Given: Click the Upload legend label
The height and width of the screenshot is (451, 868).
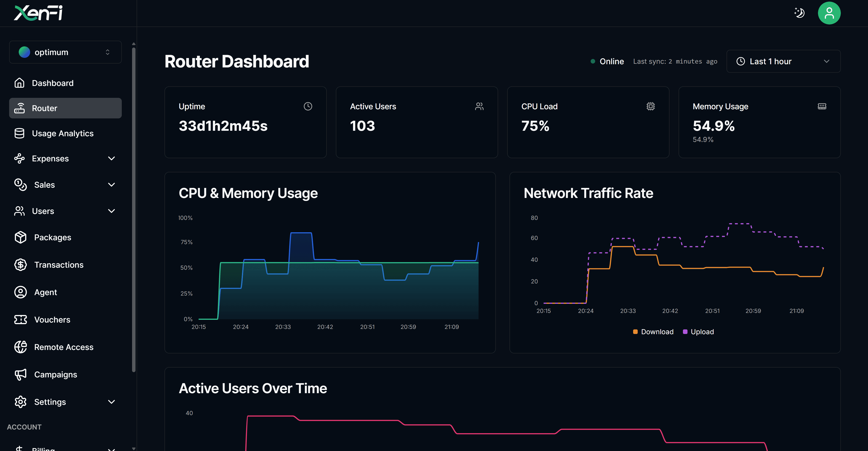Looking at the screenshot, I should click(x=702, y=332).
